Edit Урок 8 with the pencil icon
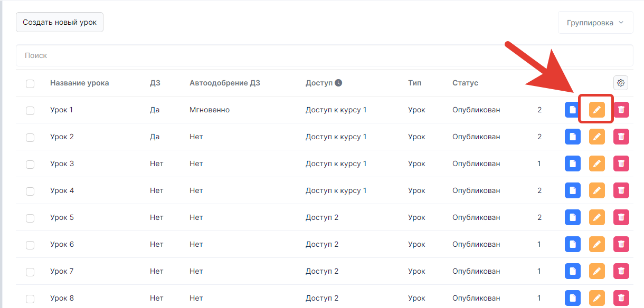This screenshot has height=308, width=644. 597,298
